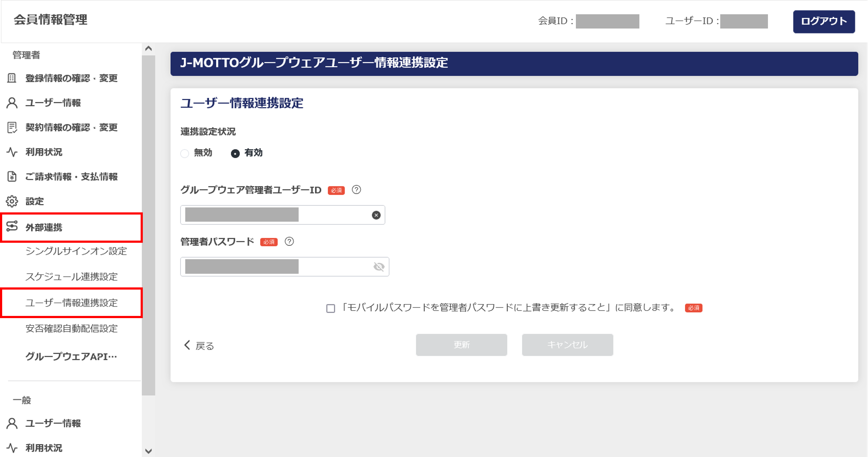Focus the 管理者パスワード input field
The width and height of the screenshot is (868, 457).
[284, 267]
